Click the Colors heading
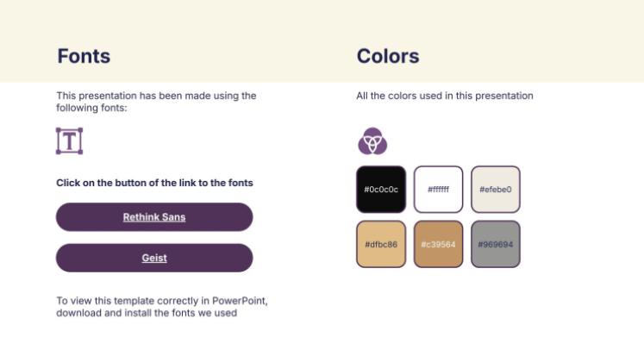 (x=388, y=57)
